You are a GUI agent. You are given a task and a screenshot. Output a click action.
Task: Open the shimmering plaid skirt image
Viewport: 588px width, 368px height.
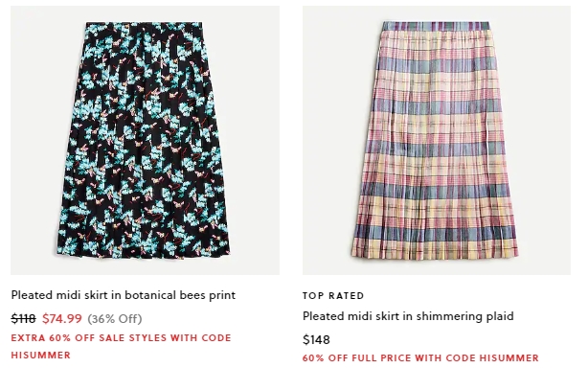pos(437,140)
